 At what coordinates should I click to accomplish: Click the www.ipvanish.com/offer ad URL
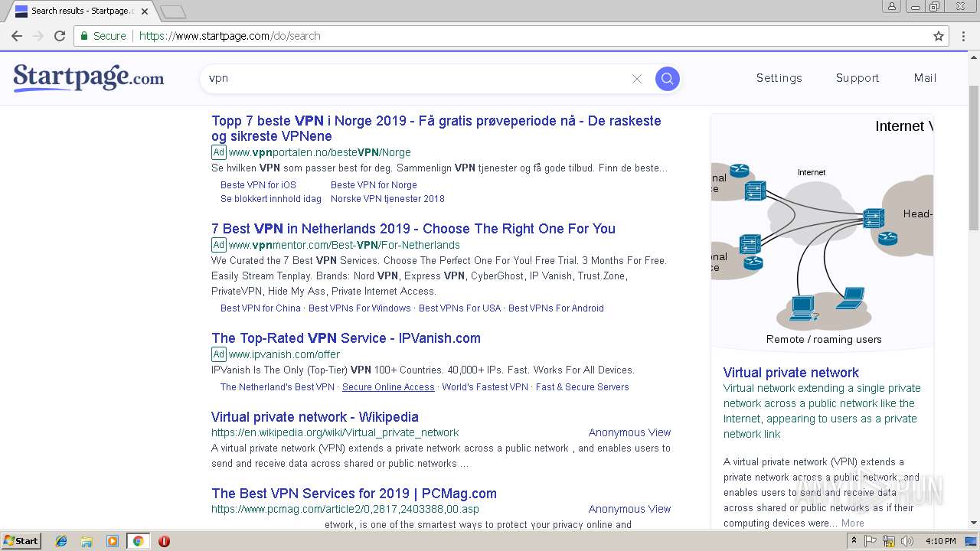pos(284,354)
